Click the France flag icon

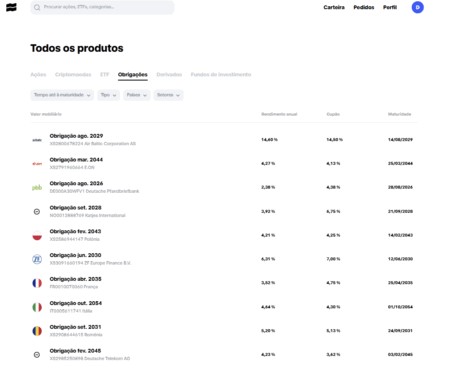pyautogui.click(x=37, y=283)
